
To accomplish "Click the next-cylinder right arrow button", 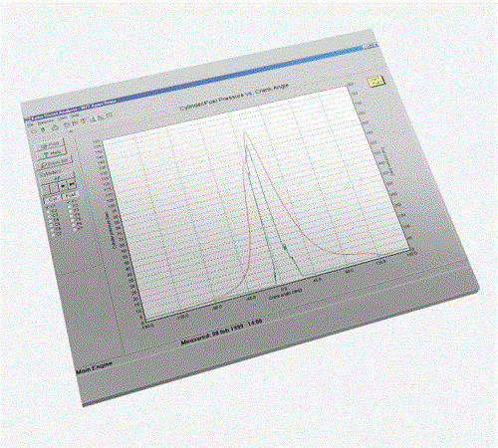I will tap(63, 186).
